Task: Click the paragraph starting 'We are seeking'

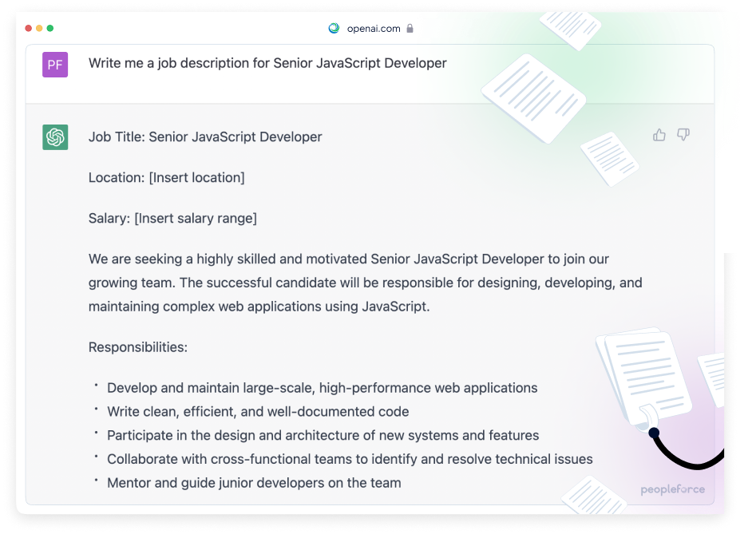Action: click(x=366, y=283)
